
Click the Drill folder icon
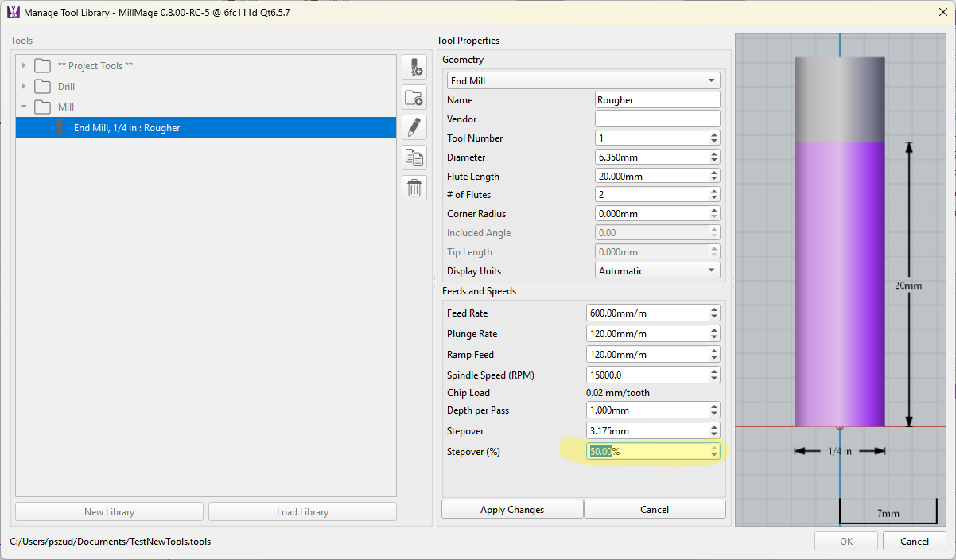coord(42,86)
